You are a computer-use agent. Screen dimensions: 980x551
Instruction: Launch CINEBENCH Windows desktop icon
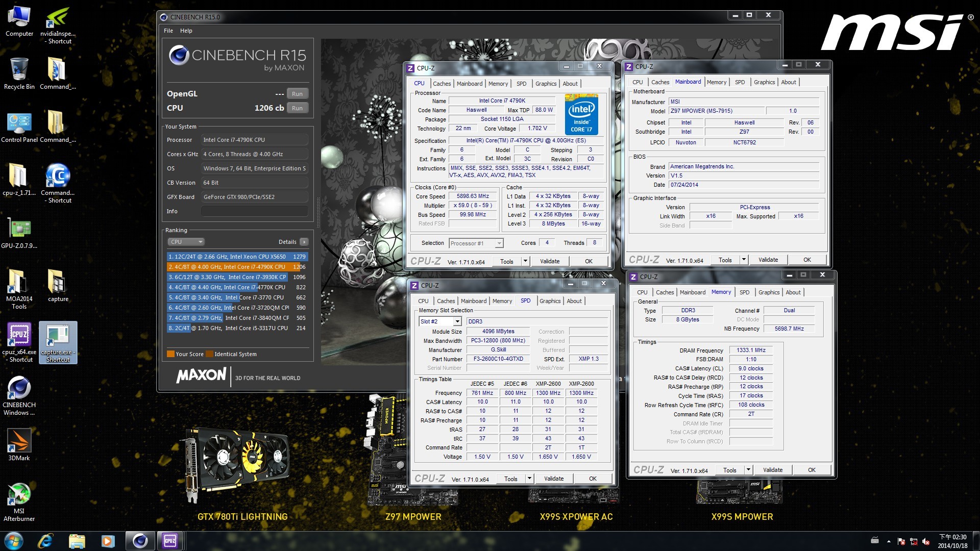(19, 396)
